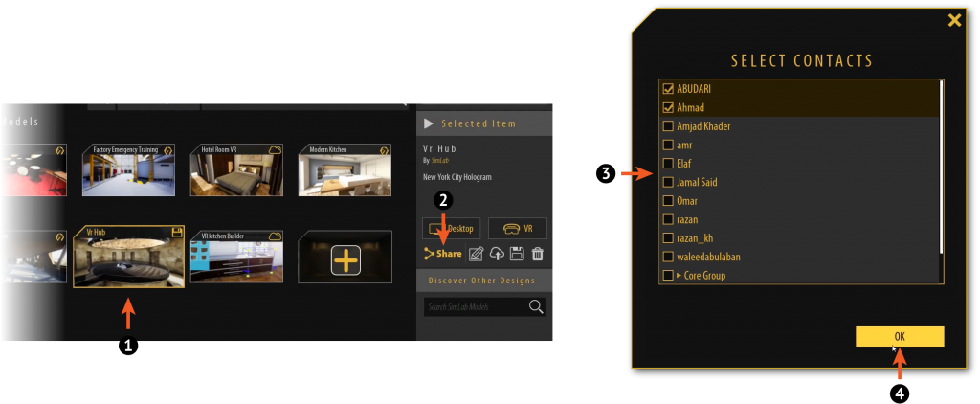Click the Share icon in Selected Item
Viewport: 980px width, 404px height.
[431, 254]
